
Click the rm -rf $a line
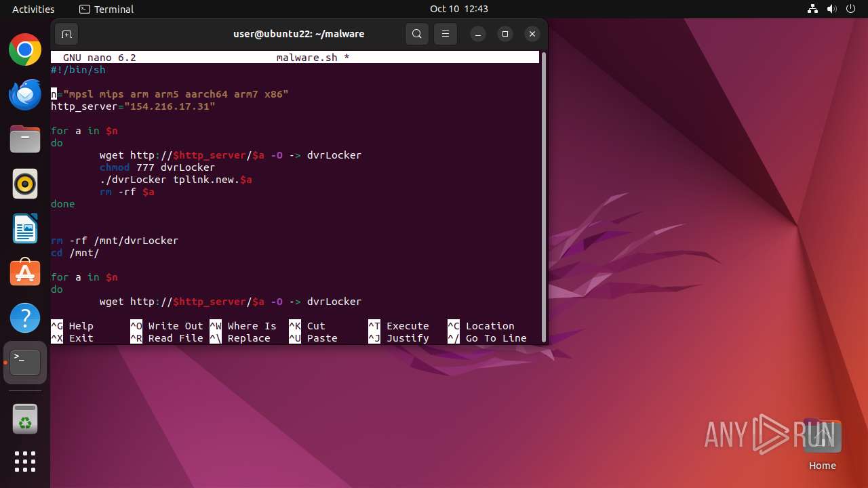tap(127, 192)
